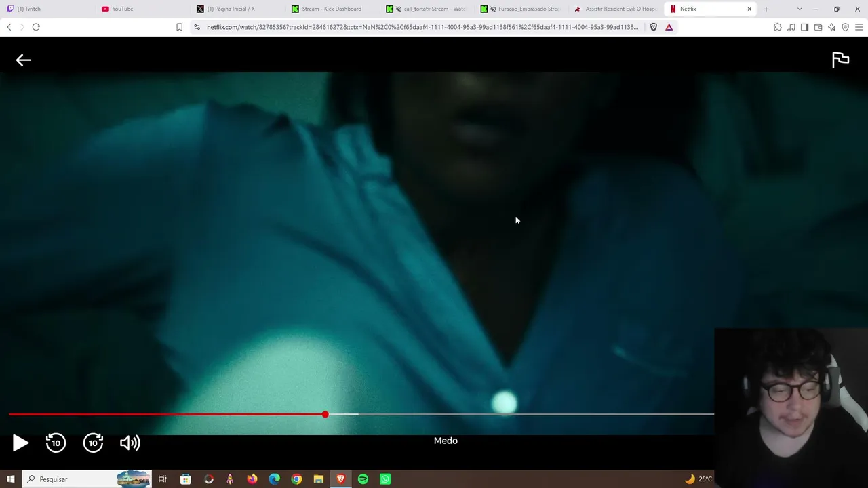Screen dimensions: 868x488
Task: Open a new browser tab
Action: [766, 9]
